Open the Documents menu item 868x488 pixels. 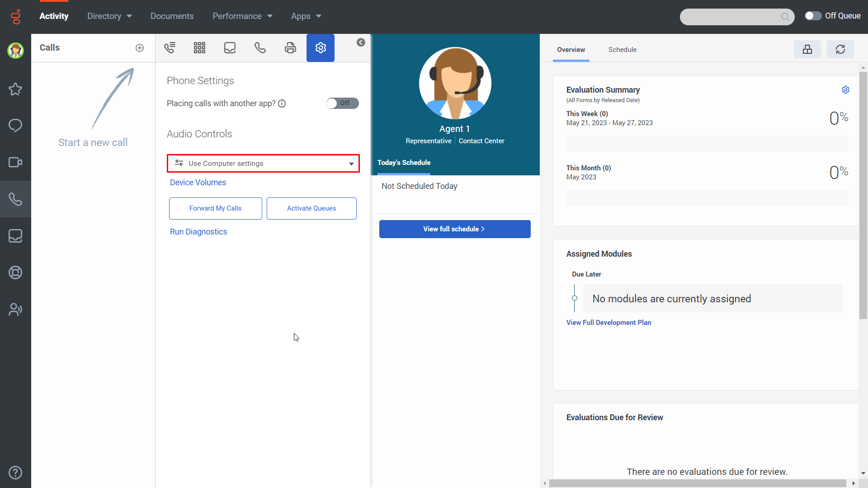172,16
